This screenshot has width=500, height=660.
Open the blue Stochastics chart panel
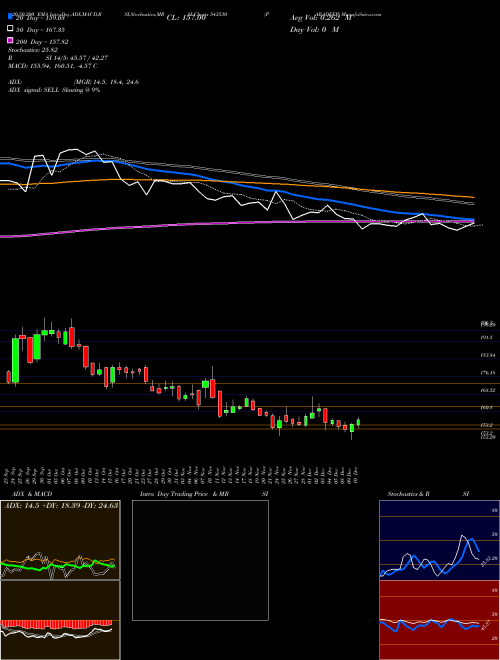click(x=439, y=540)
